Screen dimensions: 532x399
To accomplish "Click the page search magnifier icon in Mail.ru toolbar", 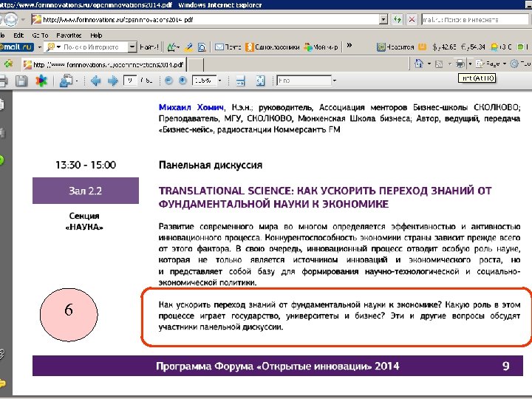I will pos(202,47).
